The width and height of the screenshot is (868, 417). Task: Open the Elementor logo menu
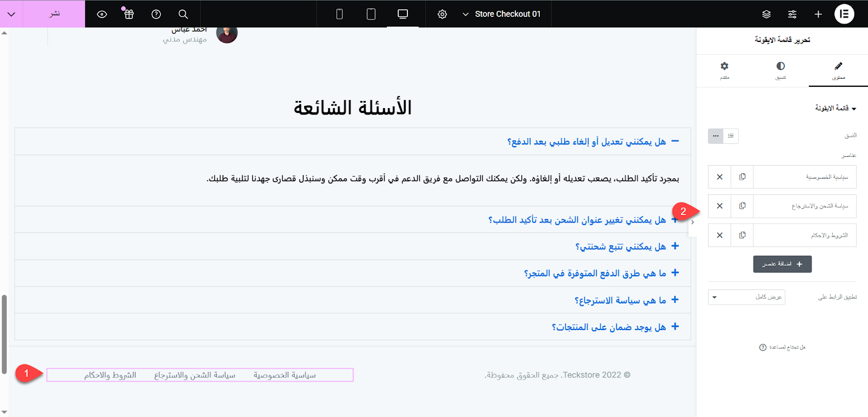(844, 14)
